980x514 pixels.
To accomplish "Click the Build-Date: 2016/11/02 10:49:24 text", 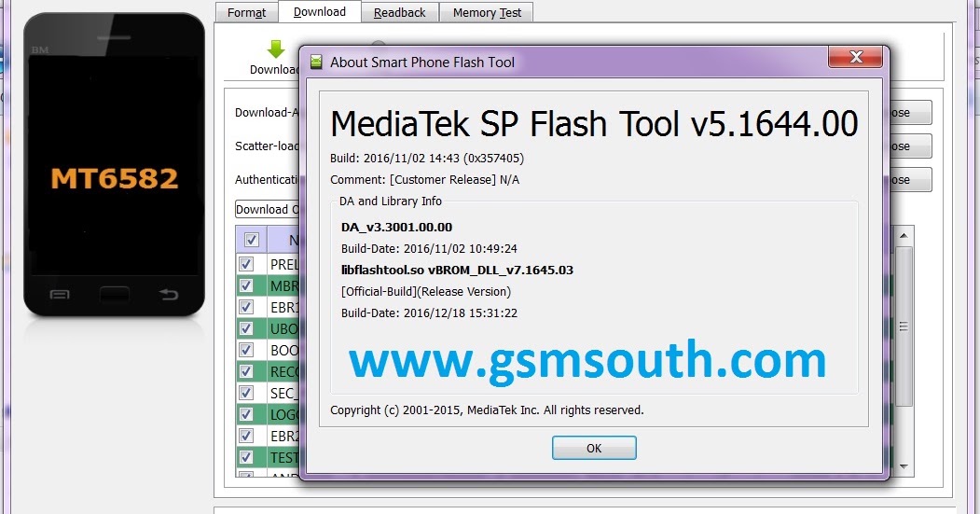I will (x=429, y=249).
